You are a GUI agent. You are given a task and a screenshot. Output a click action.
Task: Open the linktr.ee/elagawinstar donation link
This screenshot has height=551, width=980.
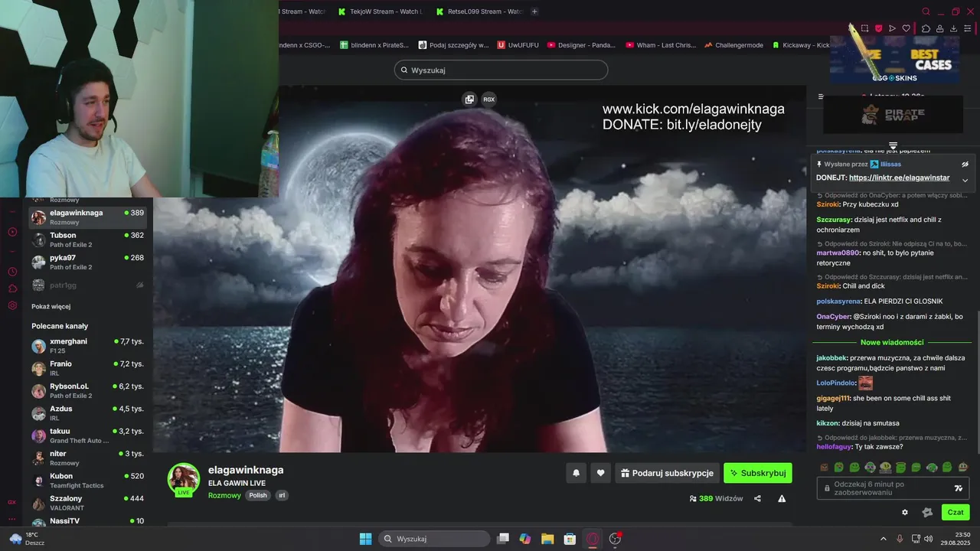[899, 178]
